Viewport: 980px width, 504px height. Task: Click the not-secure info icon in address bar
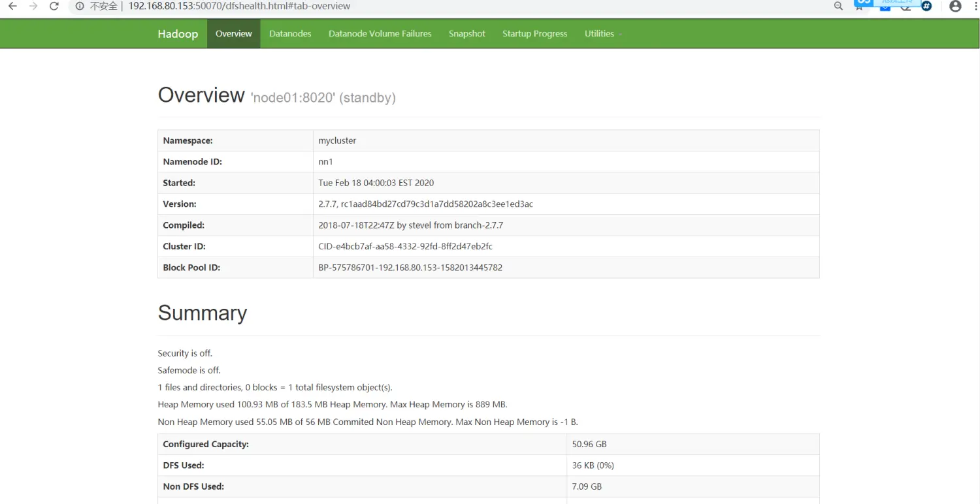coord(80,6)
